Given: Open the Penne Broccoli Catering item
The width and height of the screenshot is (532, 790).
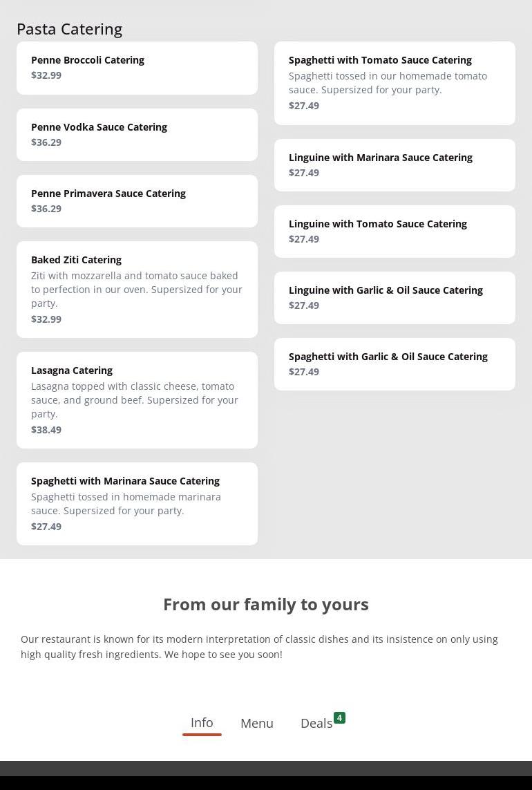Looking at the screenshot, I should click(137, 68).
